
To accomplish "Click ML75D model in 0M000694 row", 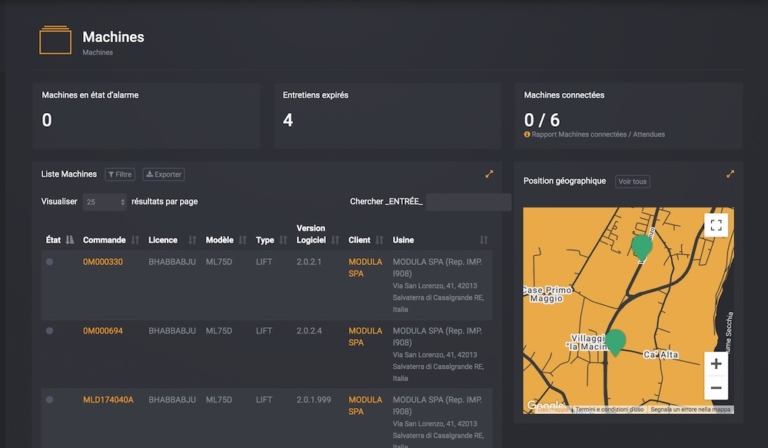I will pos(219,331).
